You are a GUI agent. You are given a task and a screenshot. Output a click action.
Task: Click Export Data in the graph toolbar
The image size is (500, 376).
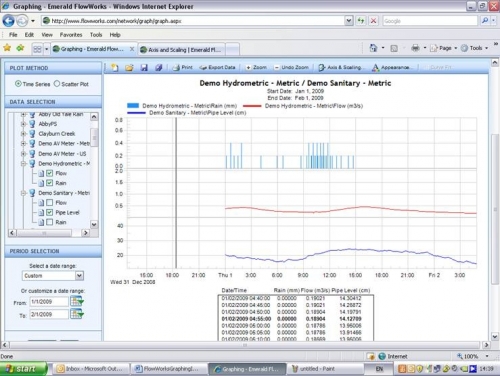tap(217, 67)
